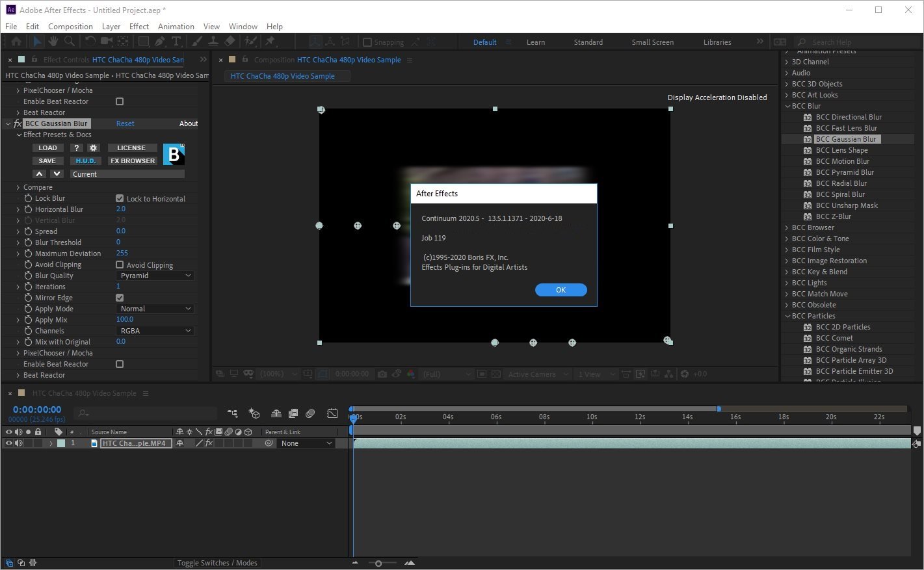The width and height of the screenshot is (924, 570).
Task: Open the Blur Quality Pyramid dropdown
Action: [x=155, y=276]
